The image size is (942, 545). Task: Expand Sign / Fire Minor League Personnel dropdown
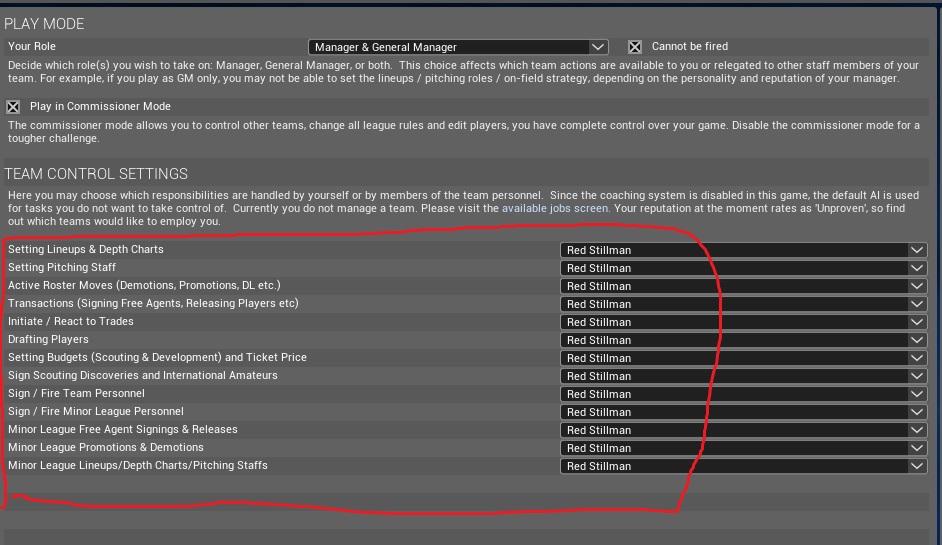pos(743,412)
